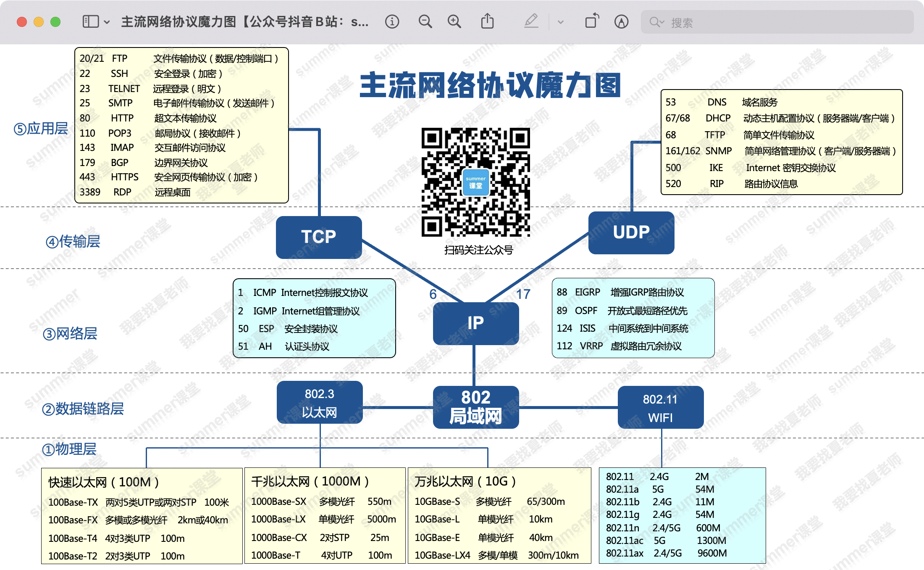Zoom in on the document

coord(454,21)
